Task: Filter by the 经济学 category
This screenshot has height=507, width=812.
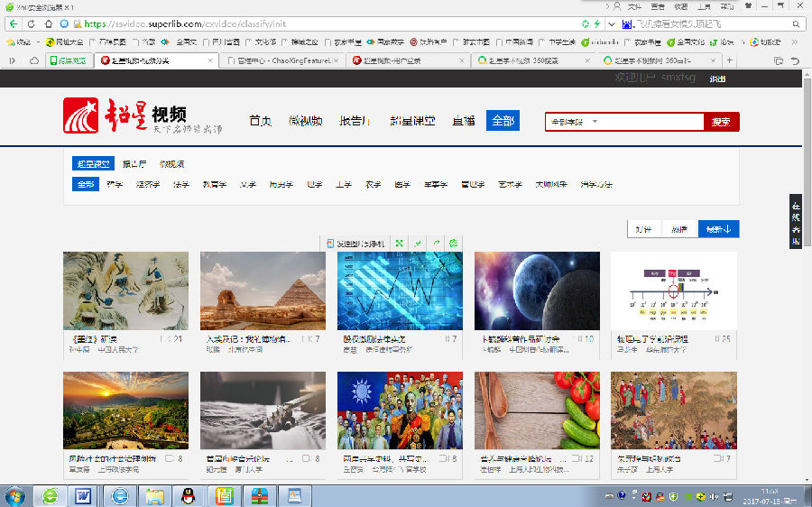Action: [148, 184]
